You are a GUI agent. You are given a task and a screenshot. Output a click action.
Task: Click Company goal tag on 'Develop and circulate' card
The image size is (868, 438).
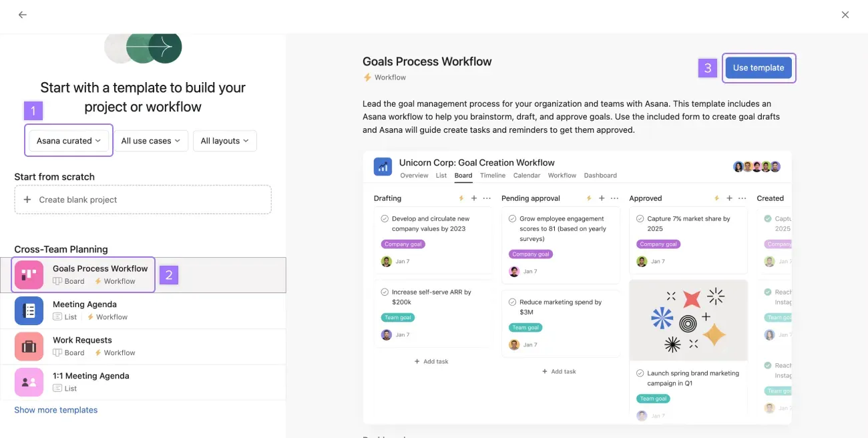(403, 244)
